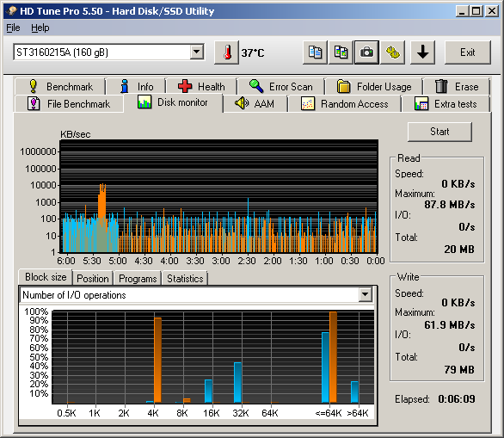Click the camera save screenshot icon
The width and height of the screenshot is (504, 438).
click(366, 52)
